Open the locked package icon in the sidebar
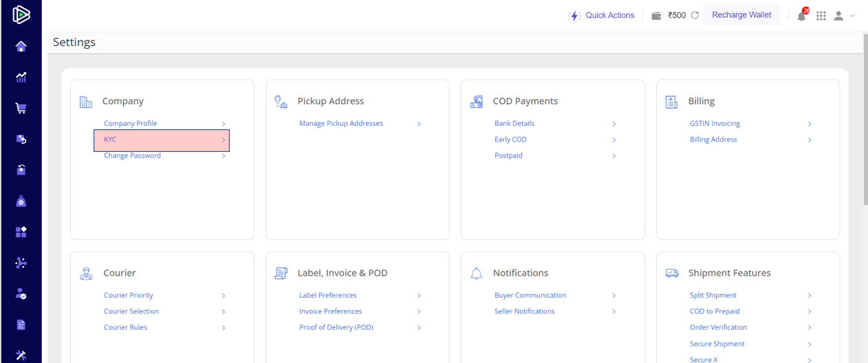The height and width of the screenshot is (363, 868). point(21,170)
